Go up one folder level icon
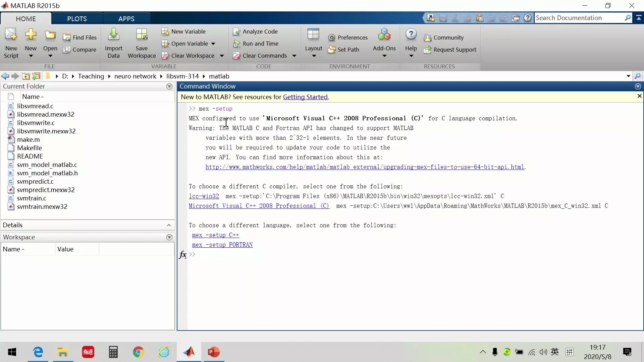This screenshot has width=644, height=362. [26, 76]
